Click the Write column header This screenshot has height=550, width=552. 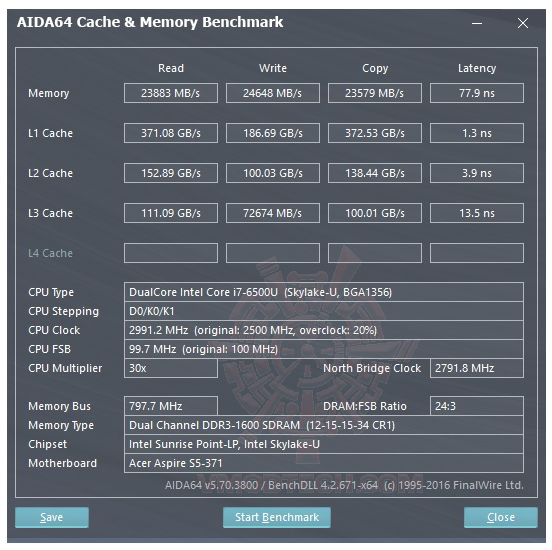[x=273, y=68]
